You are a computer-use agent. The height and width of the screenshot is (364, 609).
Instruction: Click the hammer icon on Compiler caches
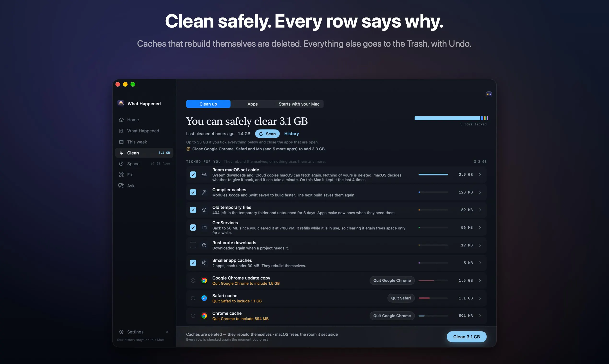204,192
